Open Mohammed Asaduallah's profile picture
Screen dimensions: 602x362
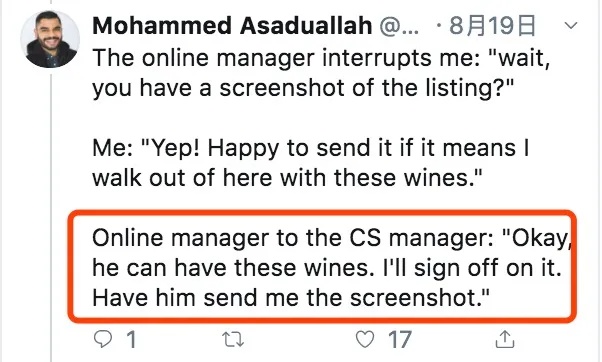pyautogui.click(x=50, y=39)
